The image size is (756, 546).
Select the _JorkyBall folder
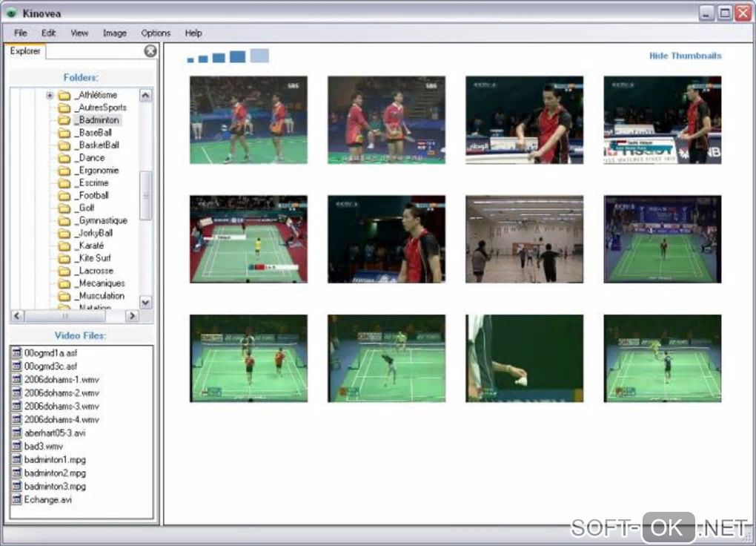click(x=95, y=233)
